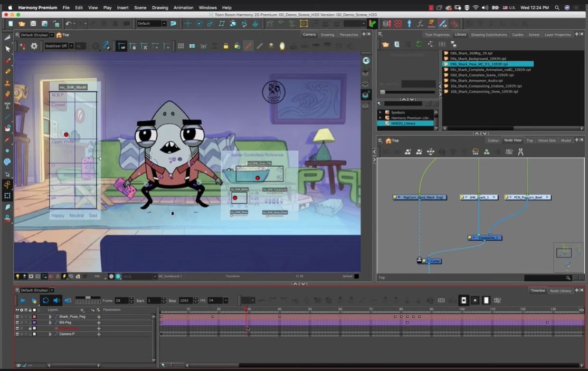Open Timeline Default (Display) dropdown
Screen dimensions: 588x371
[52, 290]
